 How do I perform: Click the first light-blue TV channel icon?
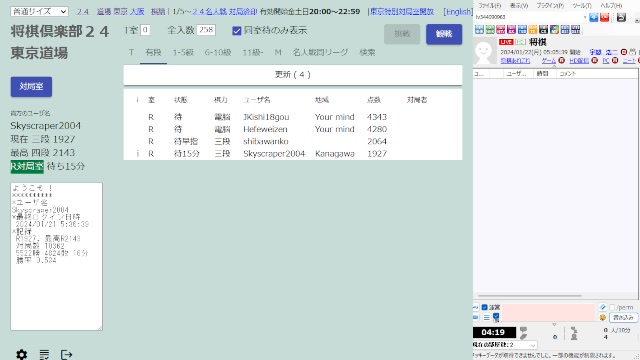479,29
